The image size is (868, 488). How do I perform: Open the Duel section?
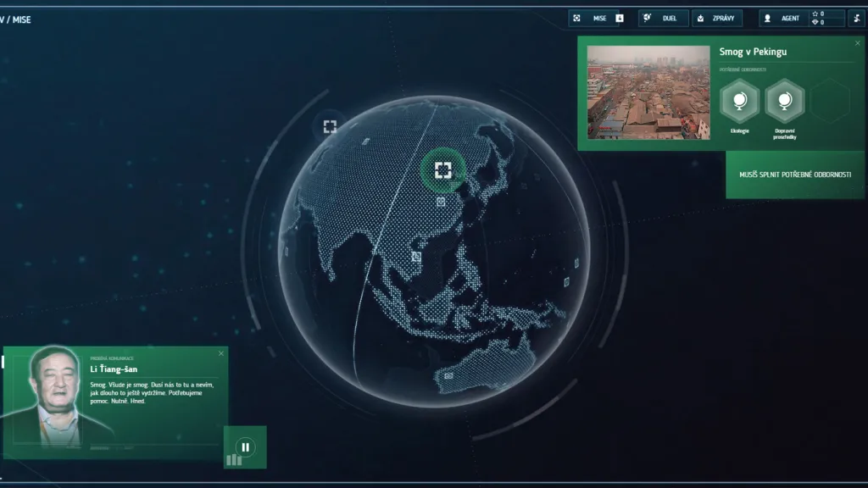[x=663, y=18]
